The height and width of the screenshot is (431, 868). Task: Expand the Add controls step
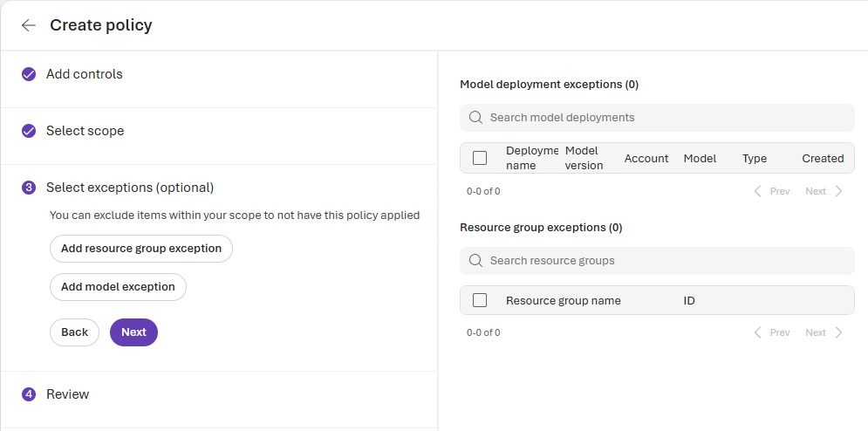click(85, 74)
